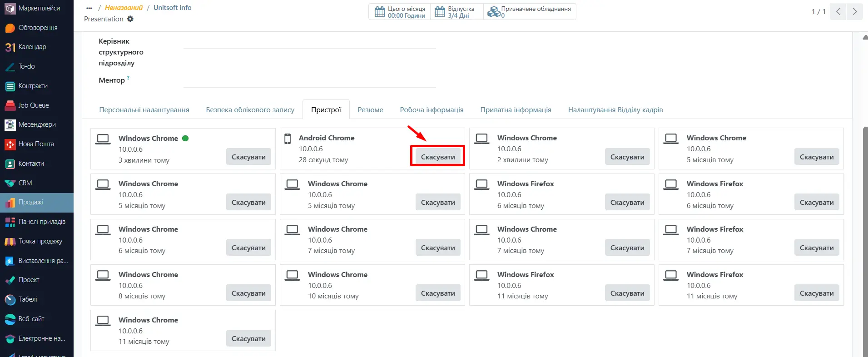Click the Месенджери sidebar icon
868x357 pixels.
pos(10,125)
